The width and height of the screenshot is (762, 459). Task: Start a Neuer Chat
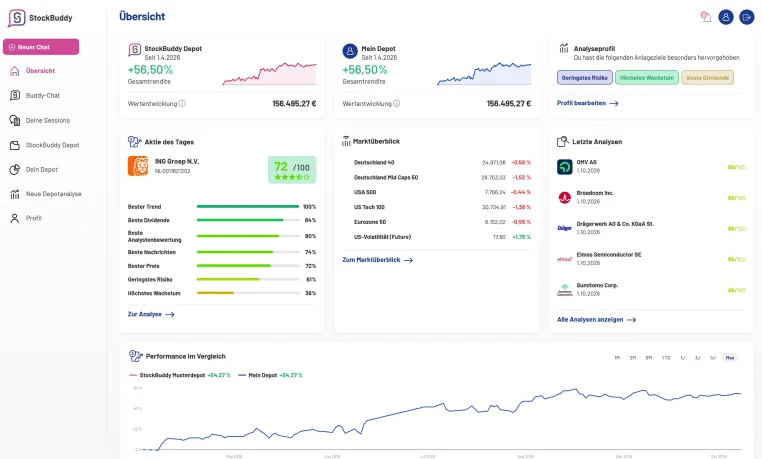[41, 47]
